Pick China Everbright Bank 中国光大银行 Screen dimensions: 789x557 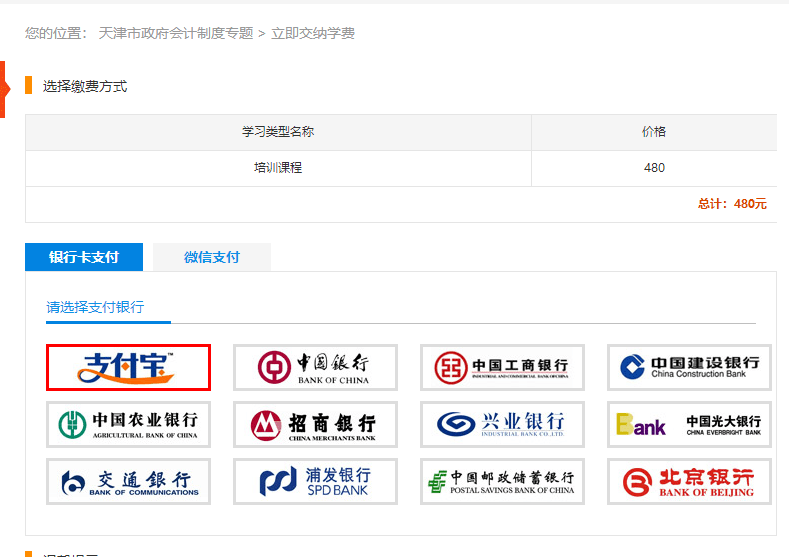689,424
